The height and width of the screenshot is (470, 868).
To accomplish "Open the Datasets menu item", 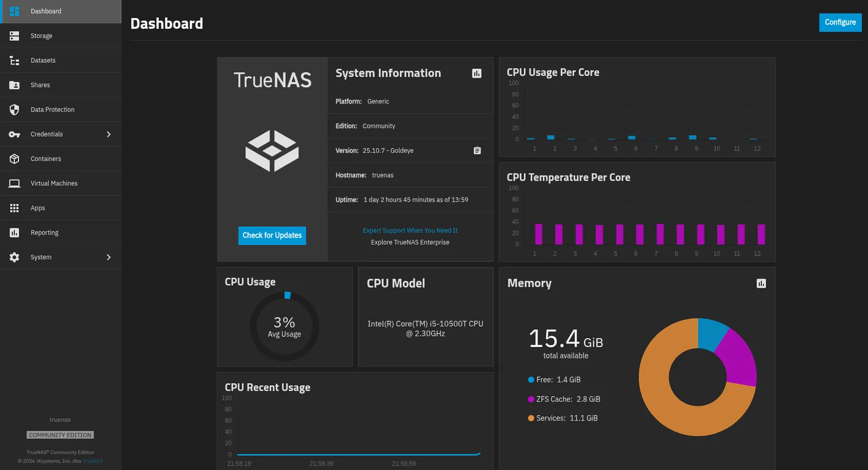I will tap(61, 61).
